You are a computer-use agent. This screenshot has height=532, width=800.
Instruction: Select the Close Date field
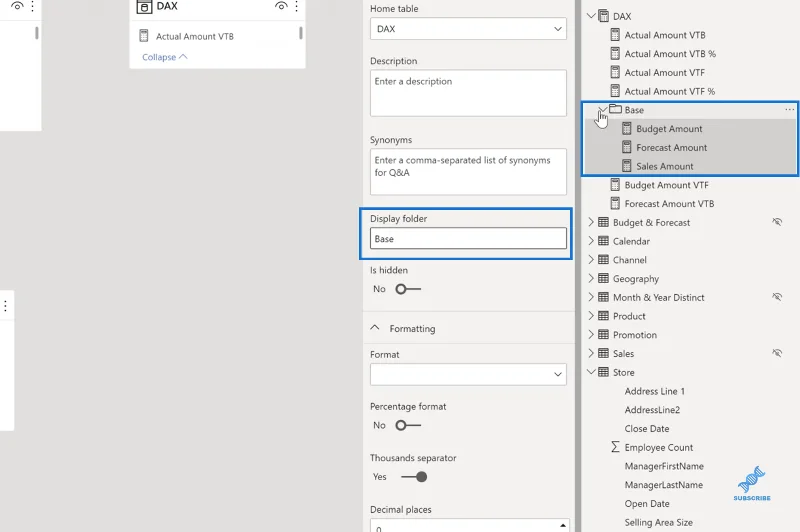pos(647,428)
